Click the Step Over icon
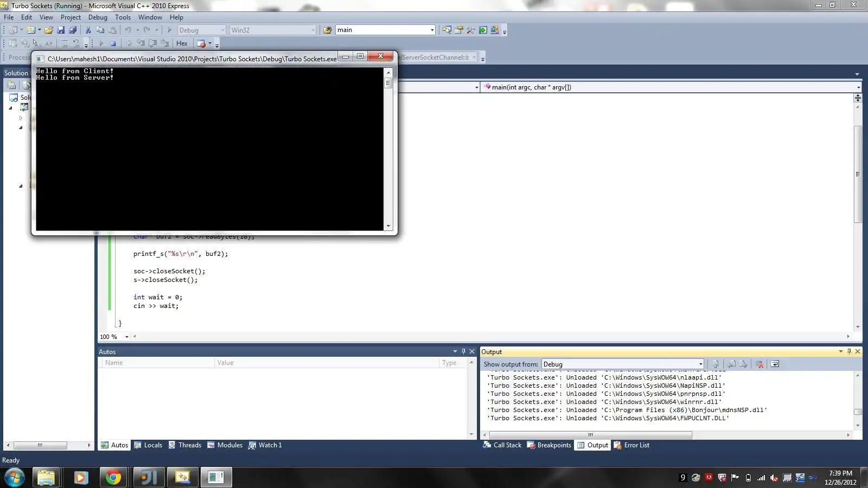The image size is (868, 488). pyautogui.click(x=153, y=43)
